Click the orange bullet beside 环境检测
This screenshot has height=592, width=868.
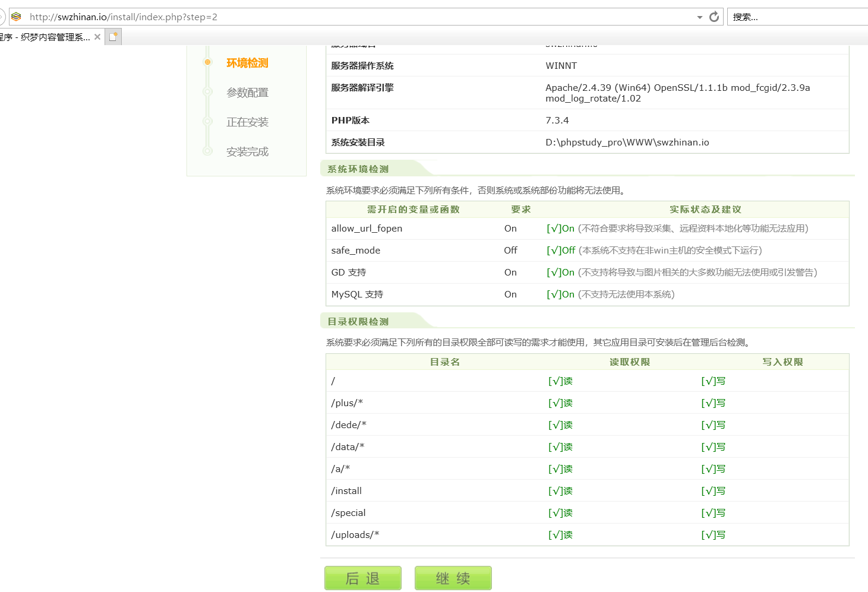207,62
